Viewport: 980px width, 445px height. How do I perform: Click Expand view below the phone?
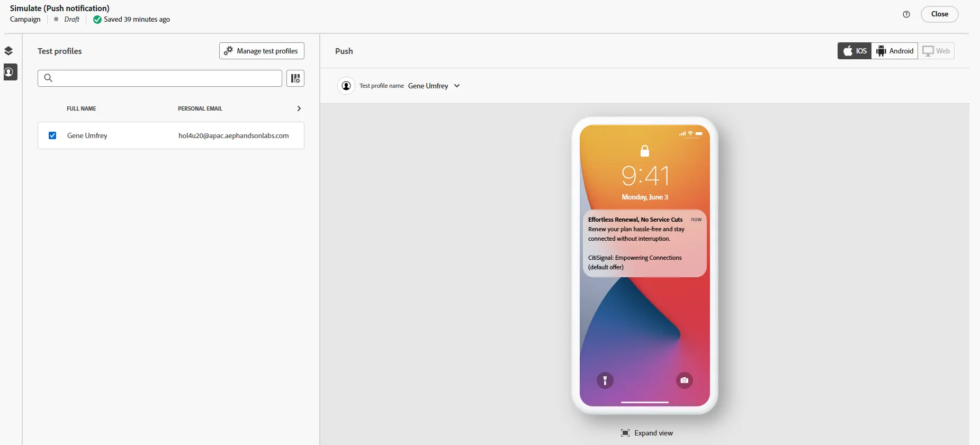647,433
